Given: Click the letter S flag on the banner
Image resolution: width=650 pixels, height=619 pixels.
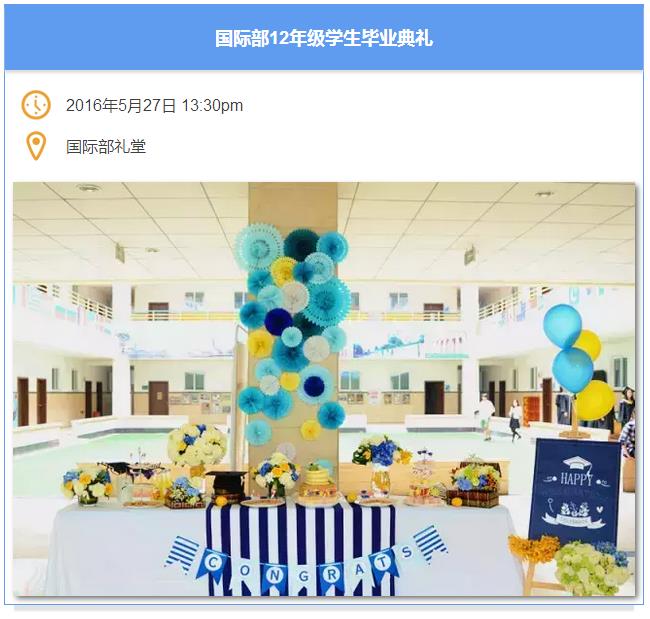Looking at the screenshot, I should tap(407, 551).
